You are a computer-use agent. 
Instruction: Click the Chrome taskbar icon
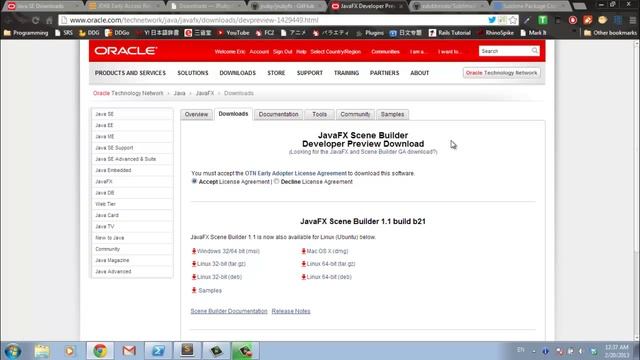(x=100, y=351)
